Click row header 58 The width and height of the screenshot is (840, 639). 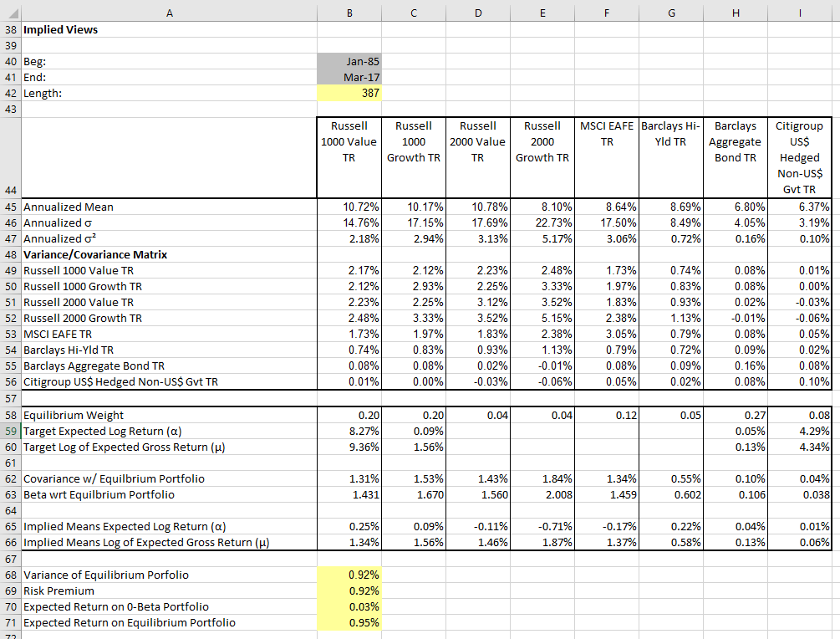pos(11,414)
